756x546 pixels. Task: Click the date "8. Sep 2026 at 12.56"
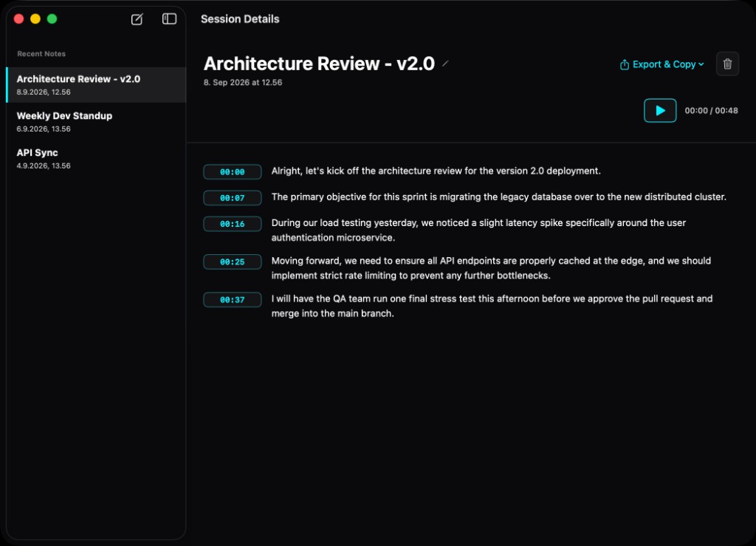(242, 83)
